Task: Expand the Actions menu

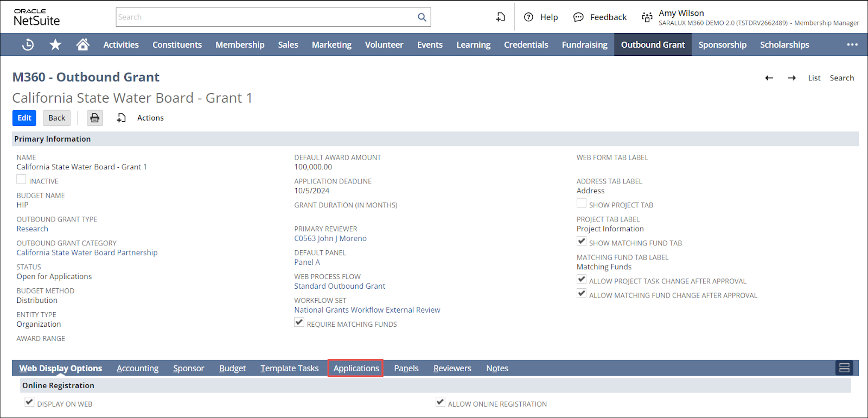Action: [x=150, y=118]
